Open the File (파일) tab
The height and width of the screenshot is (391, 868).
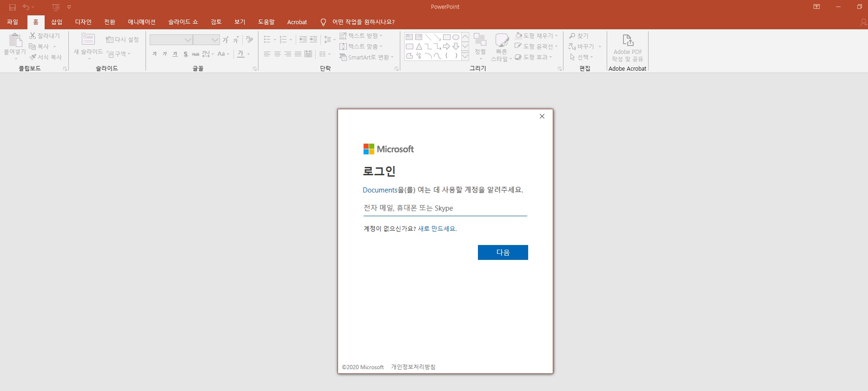[x=13, y=22]
